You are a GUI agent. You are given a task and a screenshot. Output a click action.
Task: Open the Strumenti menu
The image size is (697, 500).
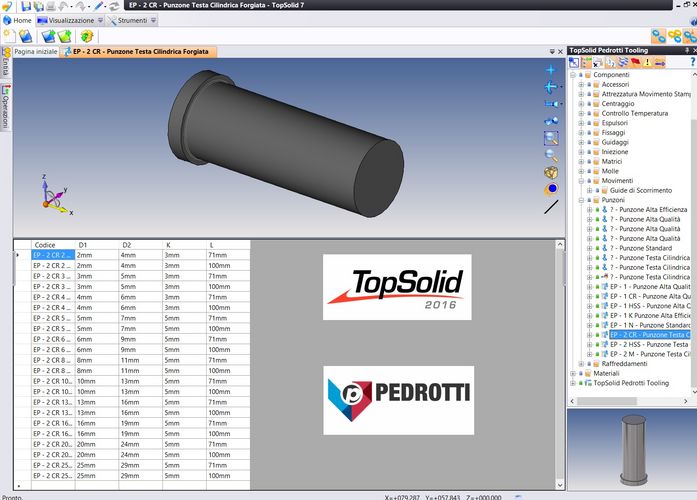[x=125, y=20]
